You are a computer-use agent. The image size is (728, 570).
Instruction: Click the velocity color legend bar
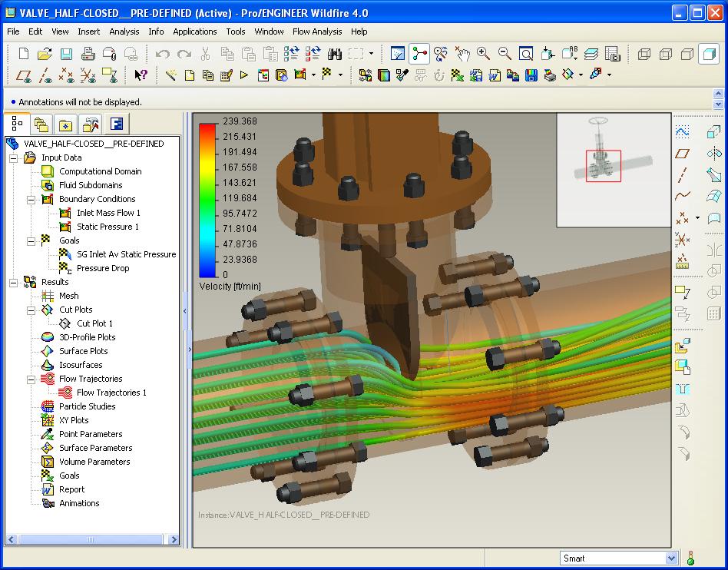207,198
